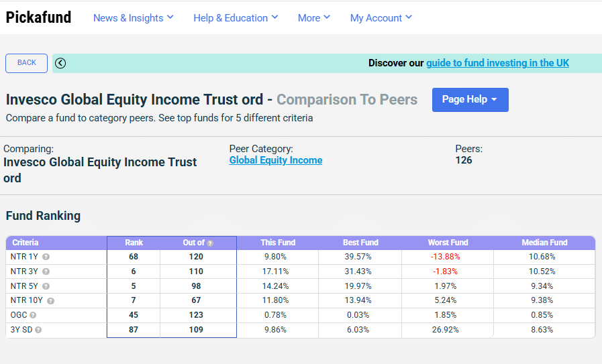Select the 39.57% best fund value
The image size is (602, 364).
tap(358, 257)
